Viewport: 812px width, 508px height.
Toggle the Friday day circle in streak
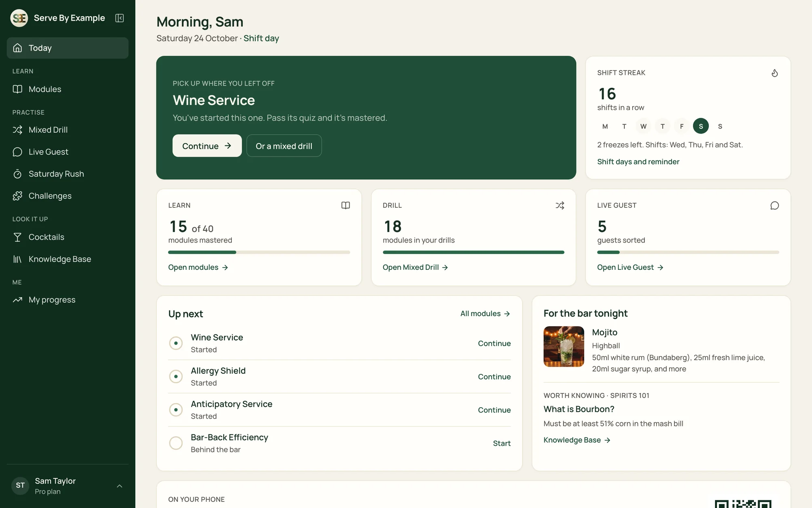(x=682, y=126)
